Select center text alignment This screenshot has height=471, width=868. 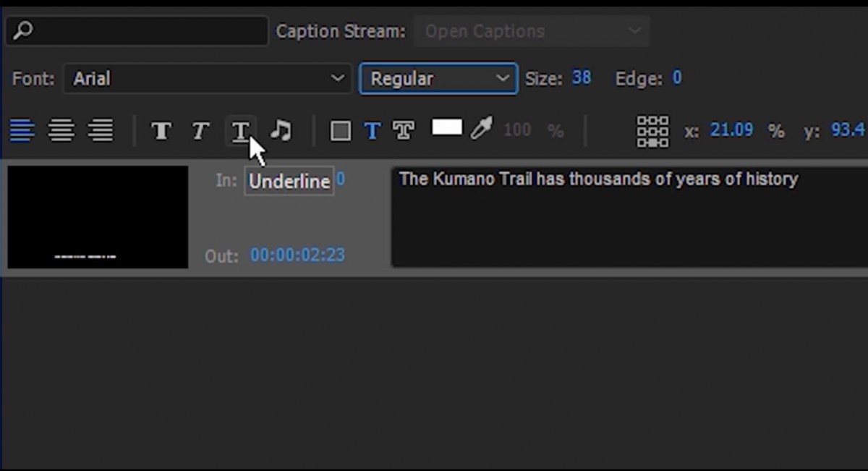coord(61,131)
